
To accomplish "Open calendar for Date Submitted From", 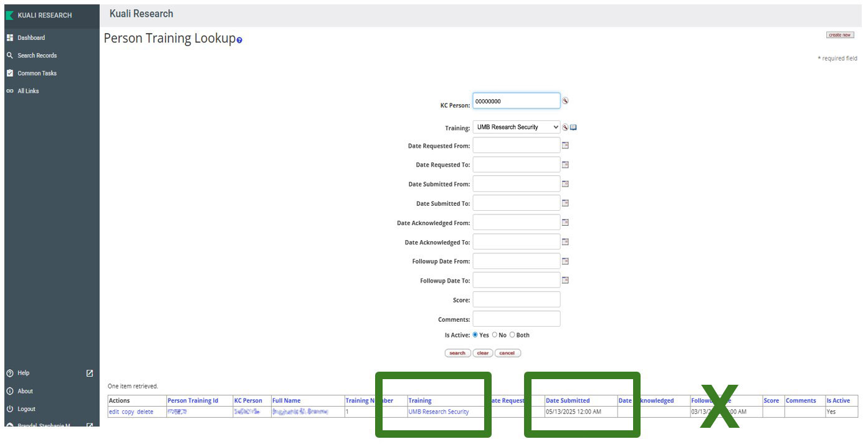I will (566, 184).
